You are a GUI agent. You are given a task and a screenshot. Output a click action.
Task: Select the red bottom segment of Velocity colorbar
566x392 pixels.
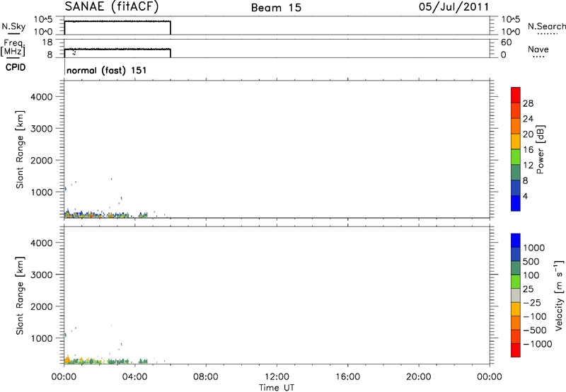tap(516, 350)
